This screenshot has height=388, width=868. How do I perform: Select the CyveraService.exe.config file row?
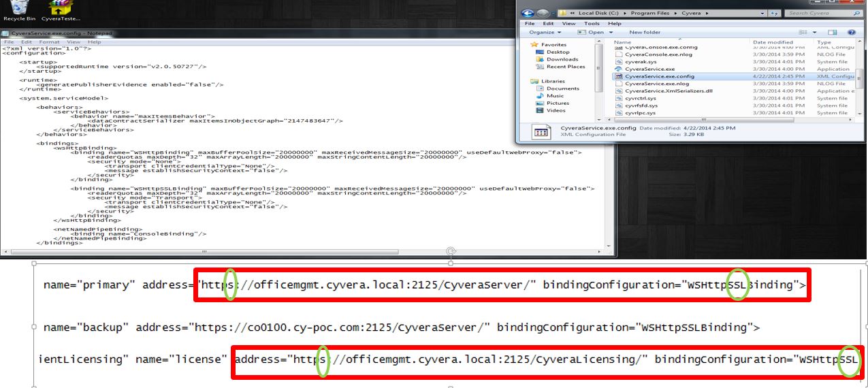pyautogui.click(x=734, y=76)
